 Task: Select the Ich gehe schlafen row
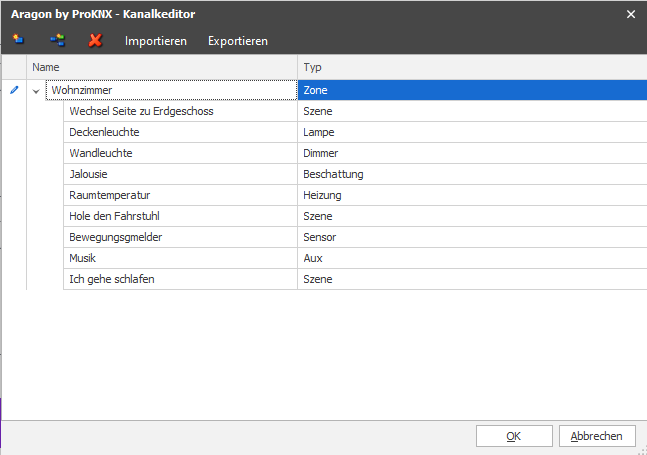pos(355,279)
